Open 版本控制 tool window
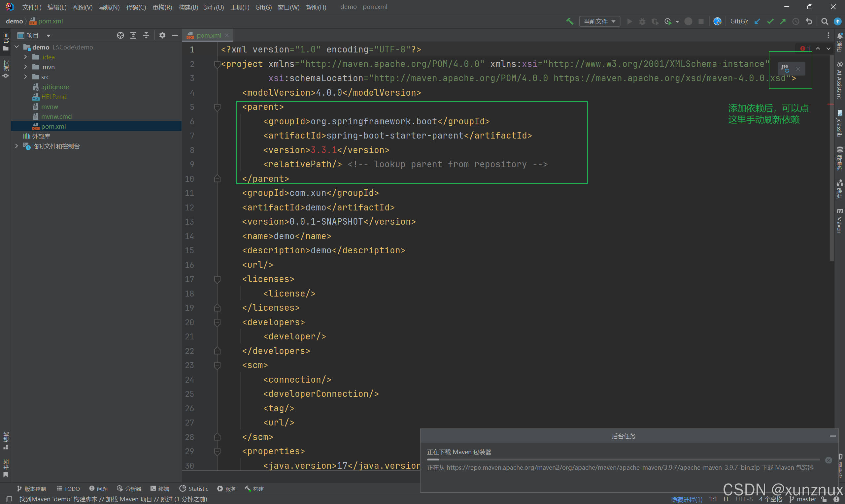 (31, 488)
